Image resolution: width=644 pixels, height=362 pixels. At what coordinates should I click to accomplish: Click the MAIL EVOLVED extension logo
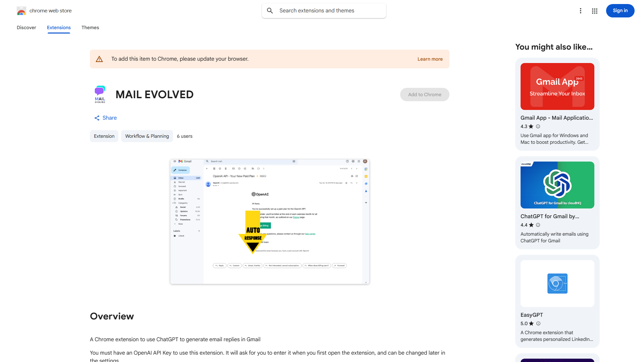(x=100, y=94)
